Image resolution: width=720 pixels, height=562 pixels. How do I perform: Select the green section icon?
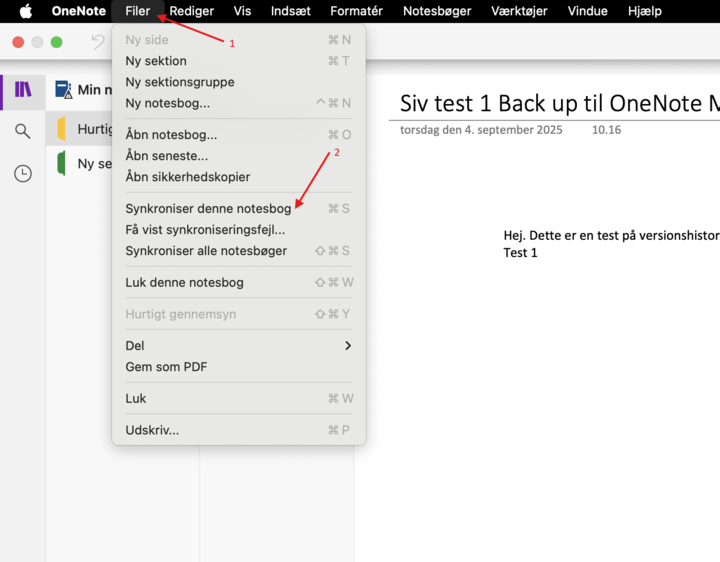62,164
